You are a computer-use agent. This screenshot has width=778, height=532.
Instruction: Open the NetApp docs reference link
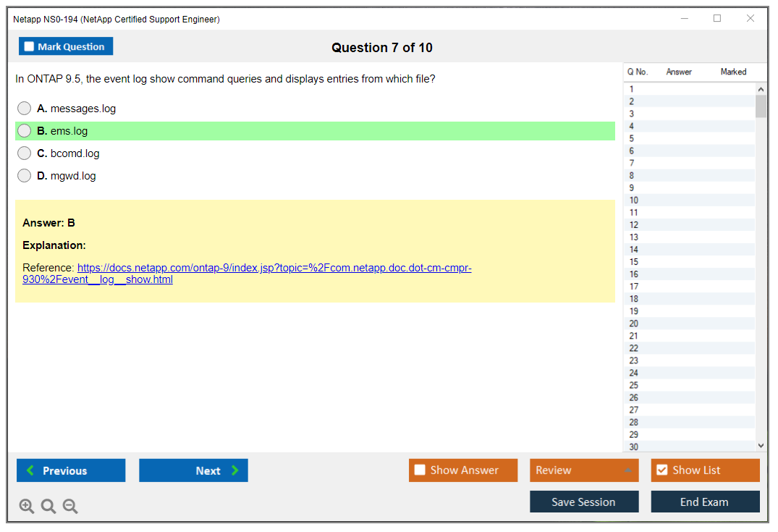[x=274, y=268]
